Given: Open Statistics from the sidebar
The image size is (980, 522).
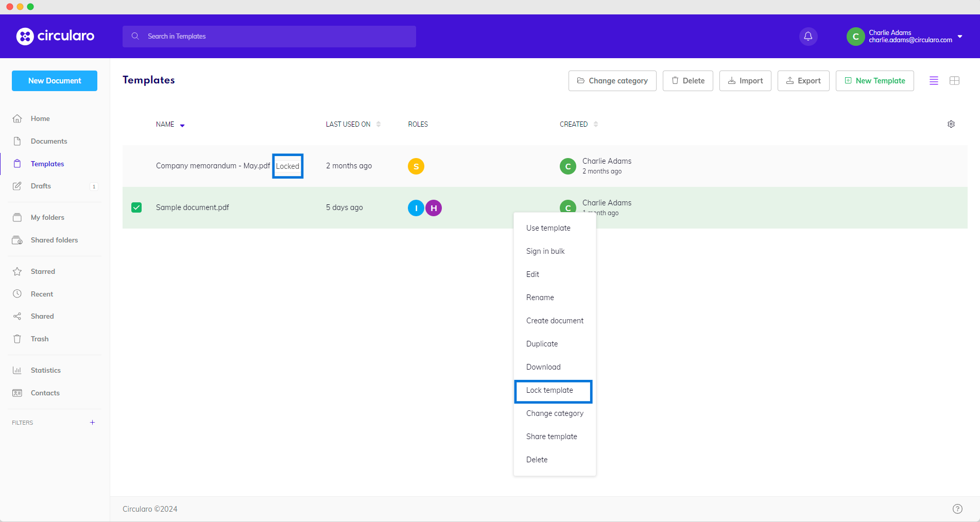Looking at the screenshot, I should tap(45, 370).
